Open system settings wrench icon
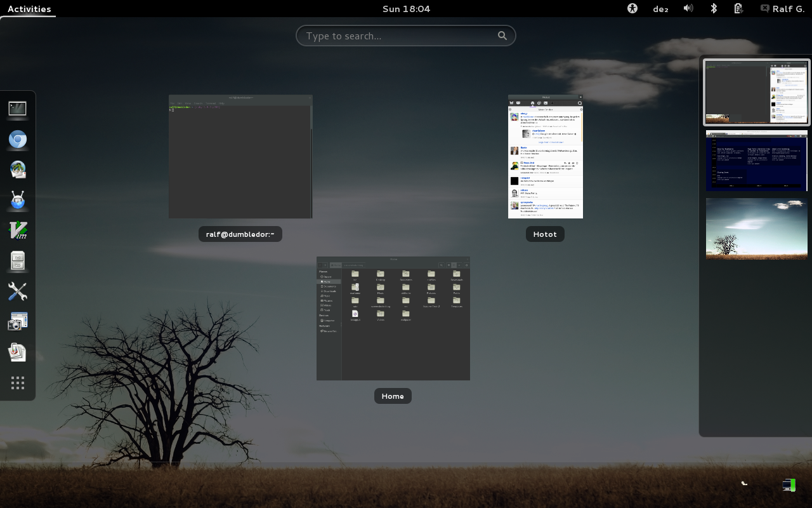The image size is (812, 508). tap(18, 291)
